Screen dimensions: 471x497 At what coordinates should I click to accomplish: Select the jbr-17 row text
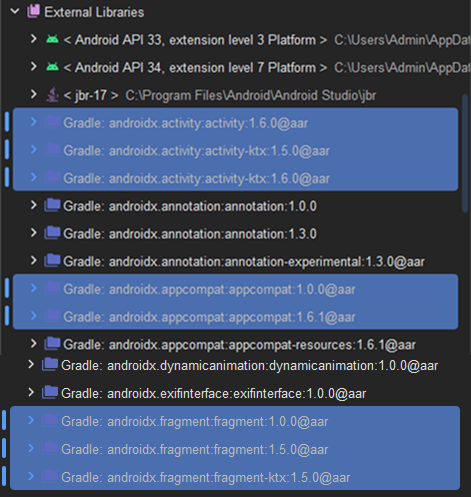click(x=220, y=96)
